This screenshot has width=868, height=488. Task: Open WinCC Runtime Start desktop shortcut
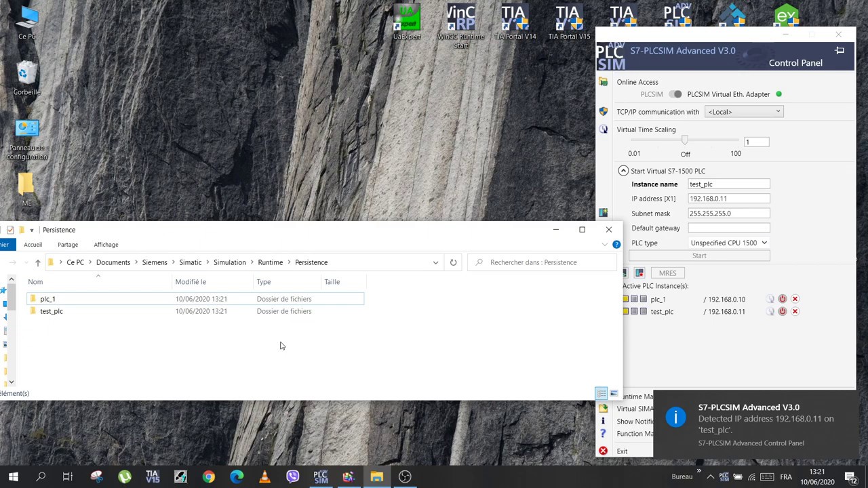pyautogui.click(x=461, y=27)
